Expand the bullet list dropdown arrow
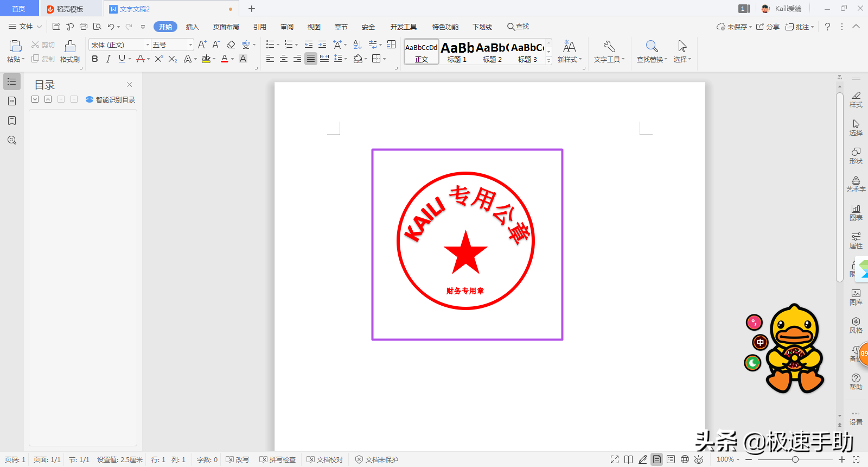Image resolution: width=868 pixels, height=467 pixels. coord(278,45)
